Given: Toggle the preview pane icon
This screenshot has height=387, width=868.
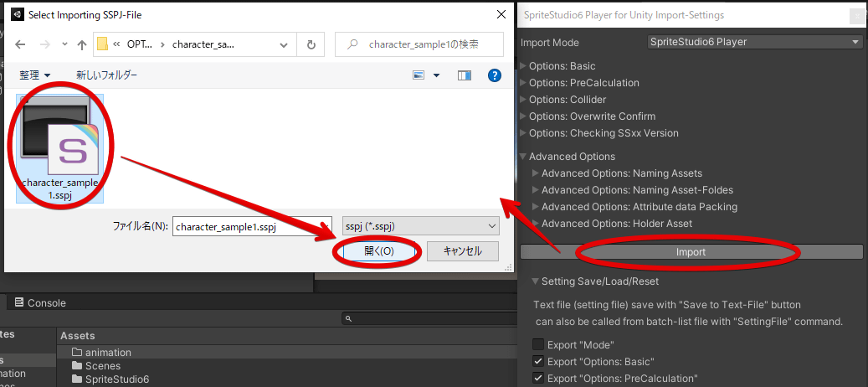Looking at the screenshot, I should point(465,75).
